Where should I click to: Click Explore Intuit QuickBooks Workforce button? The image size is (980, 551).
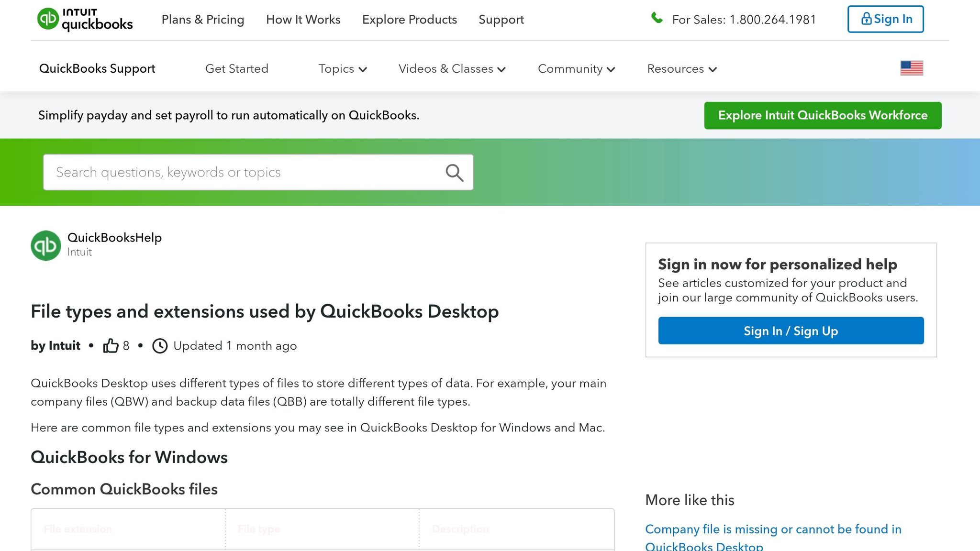coord(823,115)
